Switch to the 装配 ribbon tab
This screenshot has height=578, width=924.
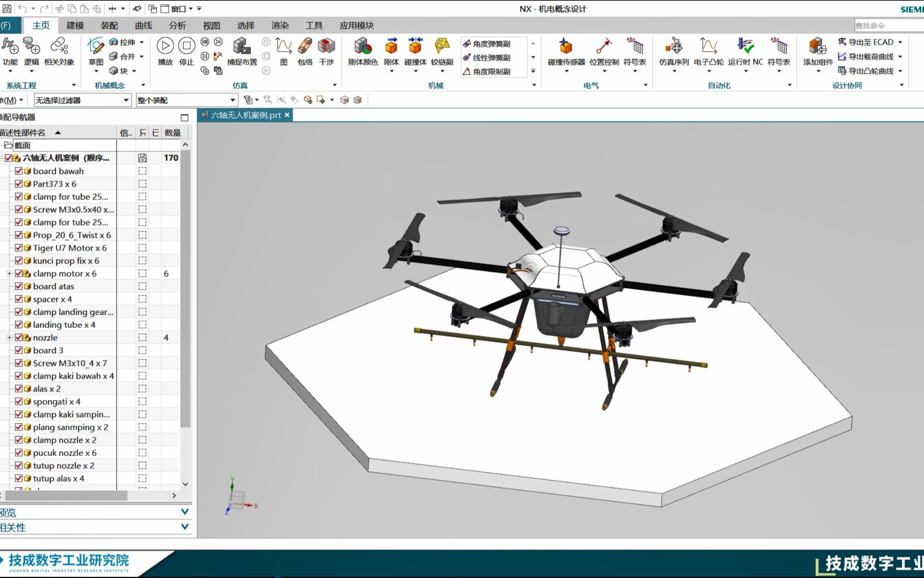pos(109,25)
